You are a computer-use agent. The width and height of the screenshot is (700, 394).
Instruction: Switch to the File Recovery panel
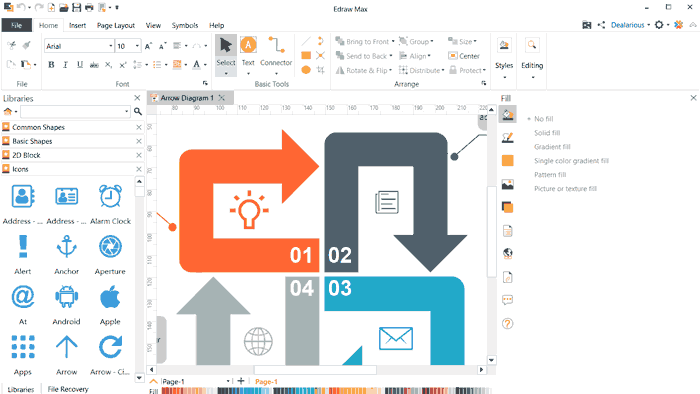click(68, 389)
